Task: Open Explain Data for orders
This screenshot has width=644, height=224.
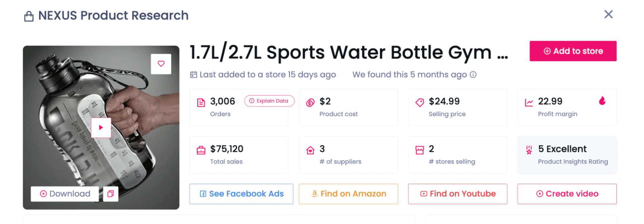Action: point(269,101)
